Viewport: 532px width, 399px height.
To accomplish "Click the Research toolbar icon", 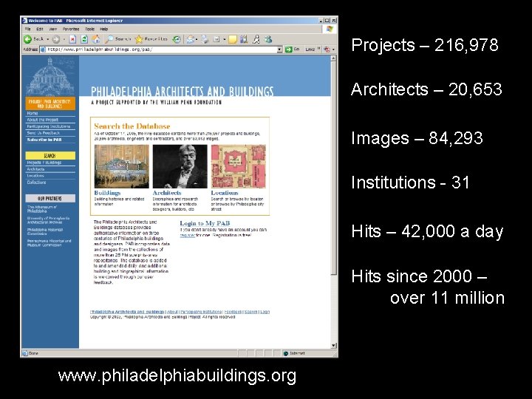I will 244,39.
